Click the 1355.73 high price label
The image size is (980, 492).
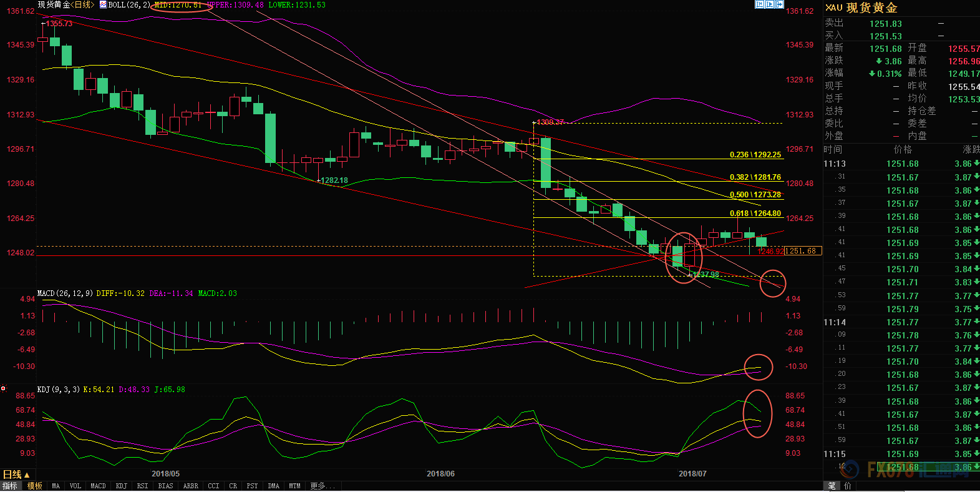click(x=59, y=24)
